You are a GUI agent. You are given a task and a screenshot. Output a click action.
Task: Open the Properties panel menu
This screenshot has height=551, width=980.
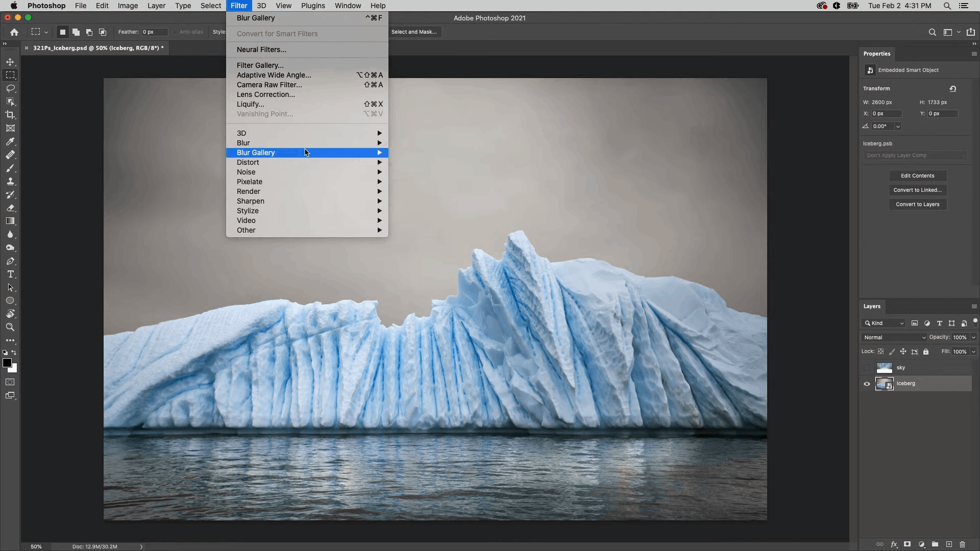(974, 54)
